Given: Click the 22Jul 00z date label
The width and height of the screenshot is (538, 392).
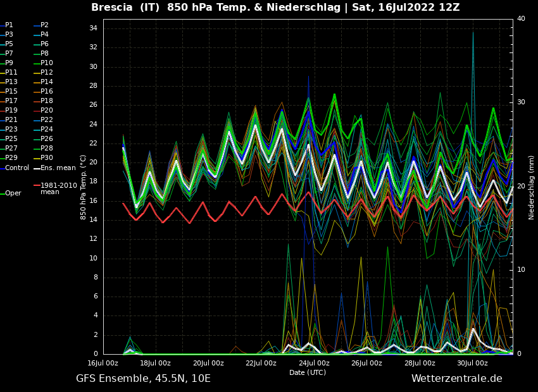Looking at the screenshot, I should point(261,363).
